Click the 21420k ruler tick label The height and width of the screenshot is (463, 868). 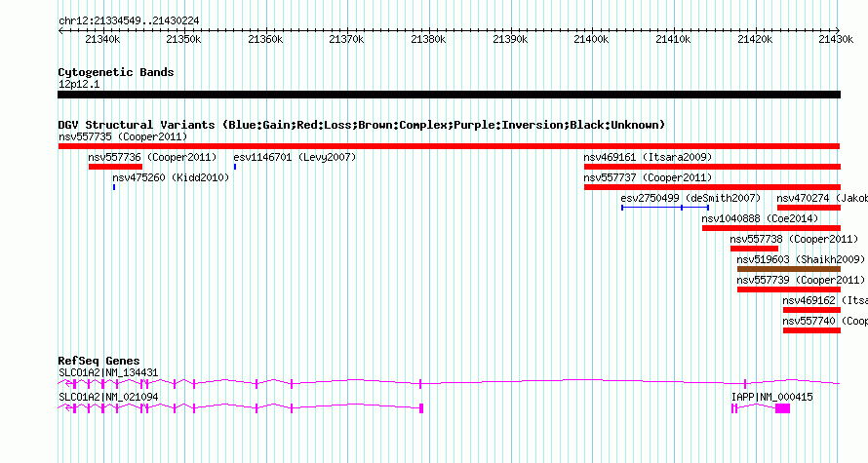[755, 39]
